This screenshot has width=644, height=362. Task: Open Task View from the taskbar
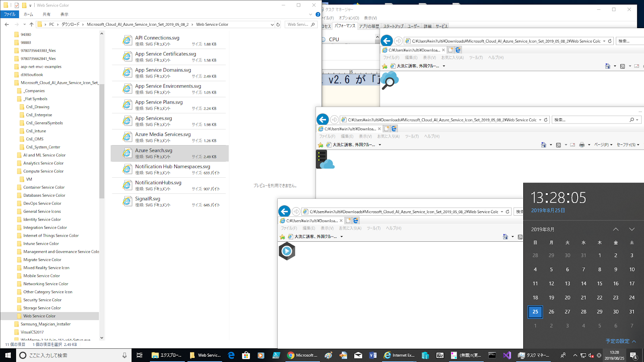(139, 355)
